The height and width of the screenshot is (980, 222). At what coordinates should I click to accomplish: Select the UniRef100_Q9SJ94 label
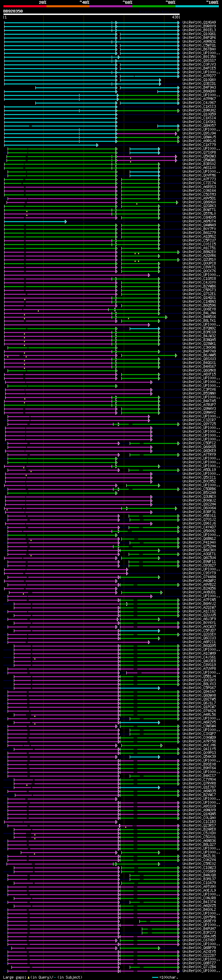199,133
